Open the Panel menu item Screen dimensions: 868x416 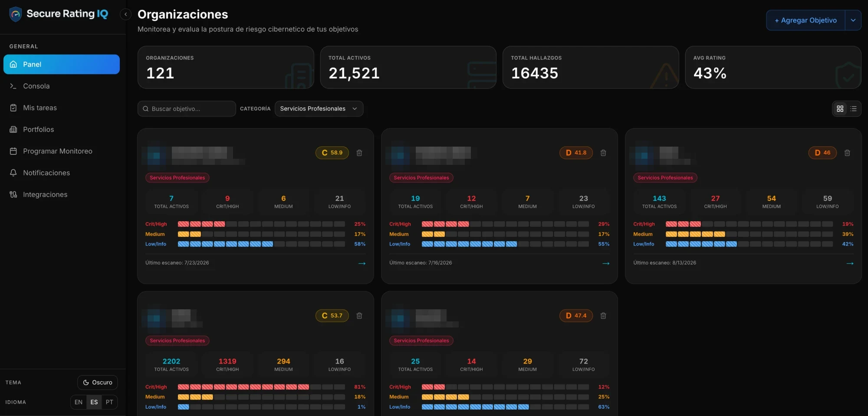(62, 64)
